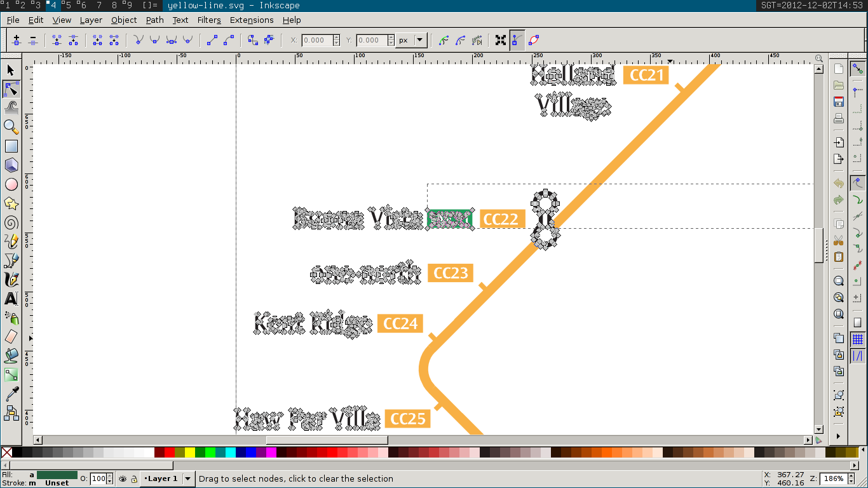Toggle snapping to grids
The height and width of the screenshot is (488, 868).
tap(857, 339)
